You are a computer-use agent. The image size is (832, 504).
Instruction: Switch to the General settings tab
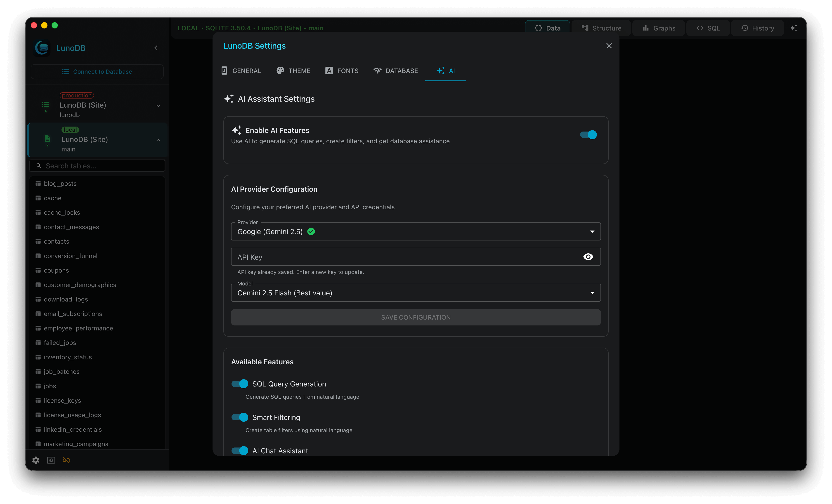[241, 71]
